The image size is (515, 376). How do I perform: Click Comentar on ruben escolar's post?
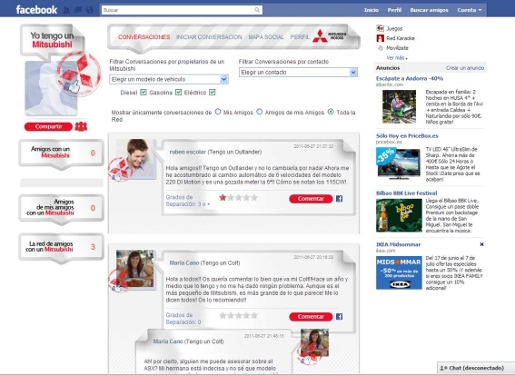(x=311, y=199)
